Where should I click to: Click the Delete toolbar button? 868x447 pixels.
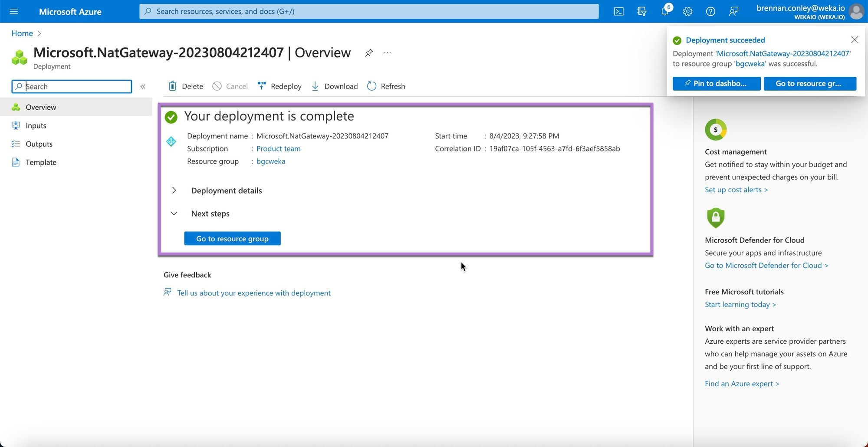click(x=186, y=86)
